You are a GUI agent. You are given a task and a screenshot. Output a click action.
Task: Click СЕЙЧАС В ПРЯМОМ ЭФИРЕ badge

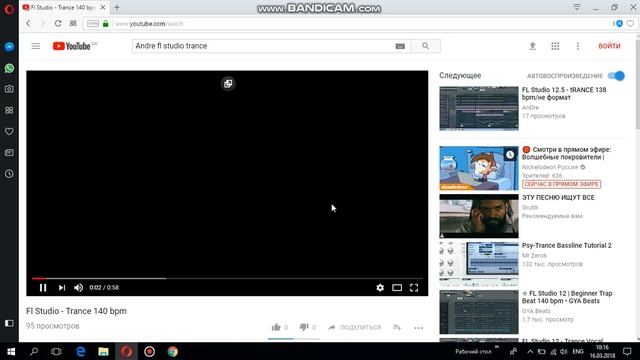coord(561,184)
